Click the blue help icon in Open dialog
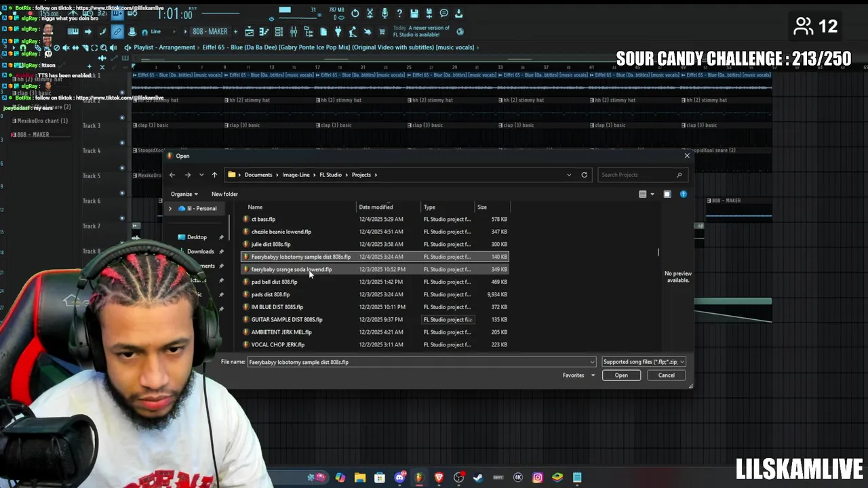The image size is (868, 488). [x=684, y=195]
